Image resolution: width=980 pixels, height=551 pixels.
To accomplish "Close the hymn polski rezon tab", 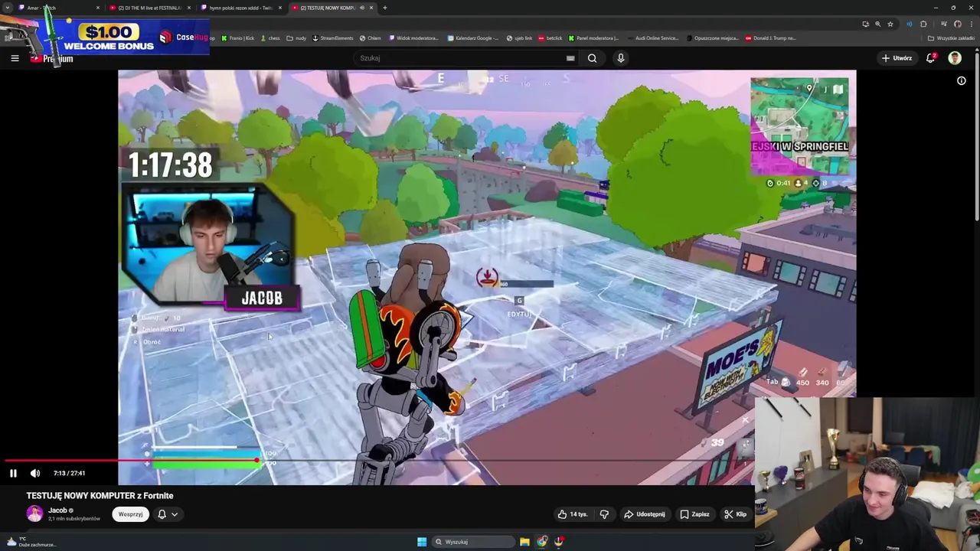I will 280,8.
